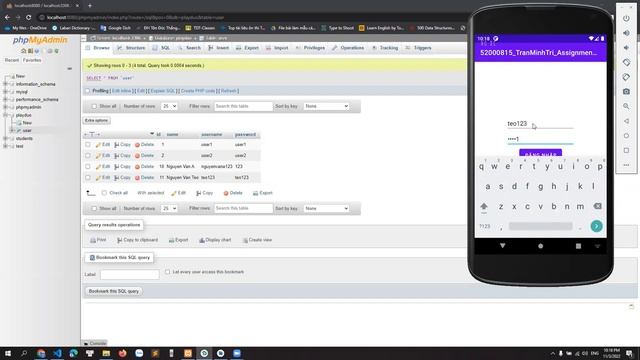
Task: Toggle upper Show all checkbox
Action: tap(94, 106)
